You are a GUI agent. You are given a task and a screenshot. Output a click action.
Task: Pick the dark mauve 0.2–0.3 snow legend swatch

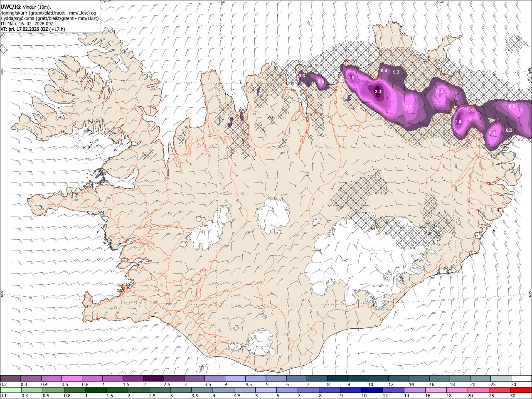tap(11, 378)
